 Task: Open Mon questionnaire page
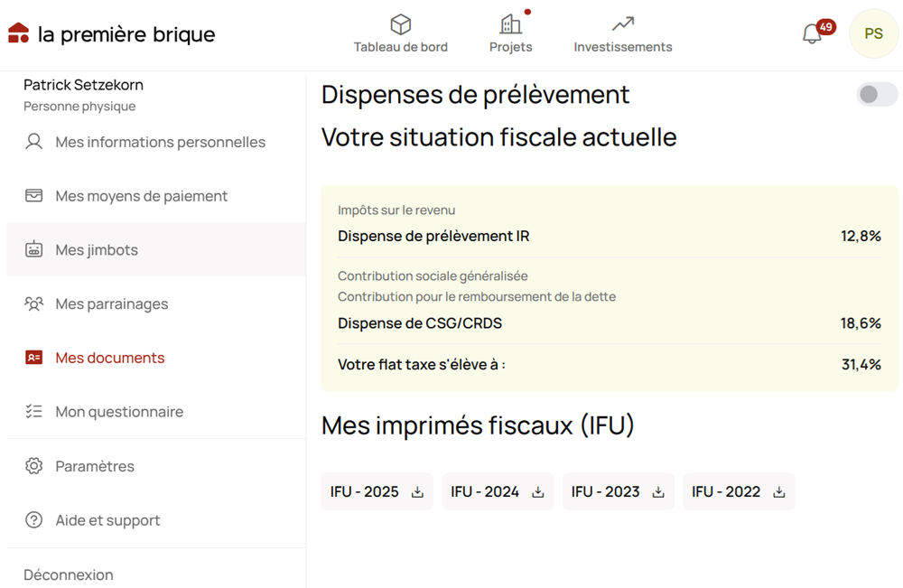click(x=156, y=411)
